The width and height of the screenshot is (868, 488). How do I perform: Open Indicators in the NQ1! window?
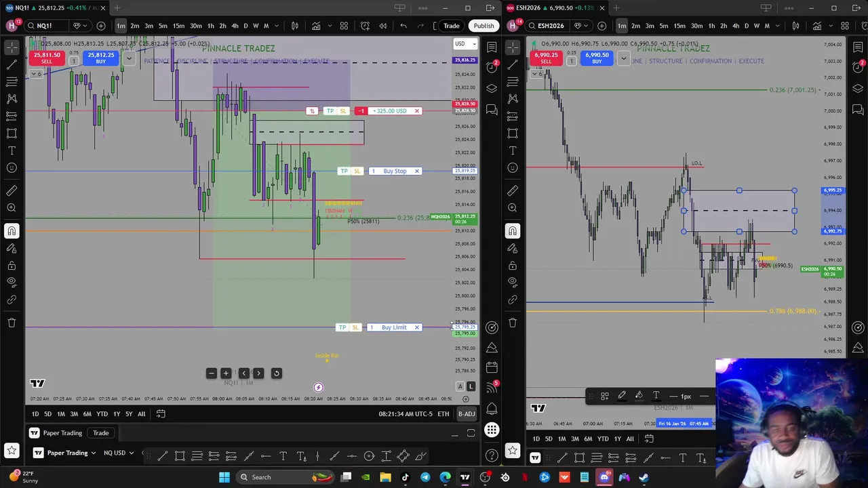tap(316, 26)
